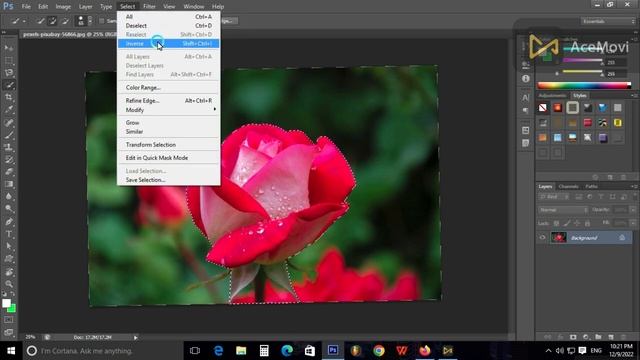Choose Refine Edge from Select menu

coord(169,100)
